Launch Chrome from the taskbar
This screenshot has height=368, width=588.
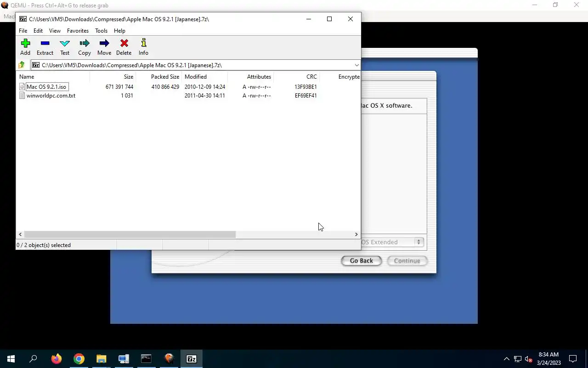(x=79, y=359)
